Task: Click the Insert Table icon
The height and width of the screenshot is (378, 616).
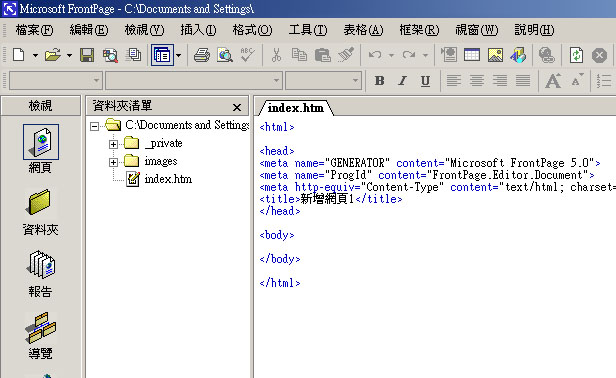Action: (471, 55)
